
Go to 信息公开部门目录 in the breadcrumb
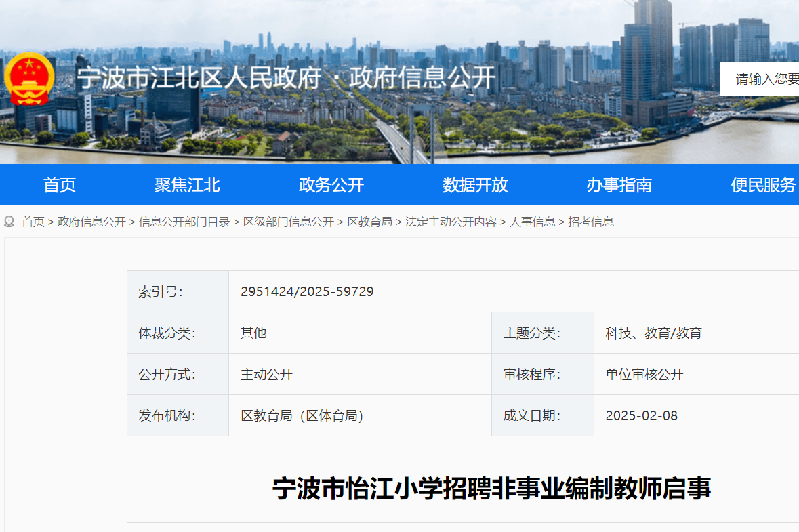[x=184, y=222]
